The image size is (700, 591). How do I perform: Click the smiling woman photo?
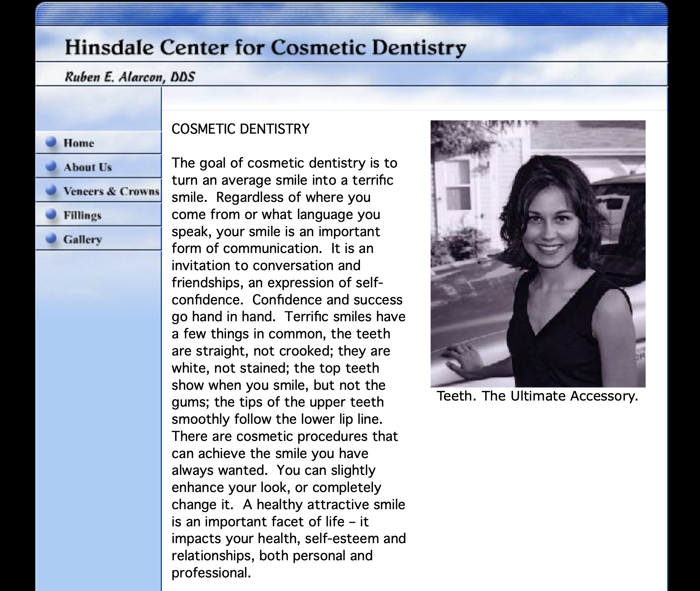pos(538,254)
